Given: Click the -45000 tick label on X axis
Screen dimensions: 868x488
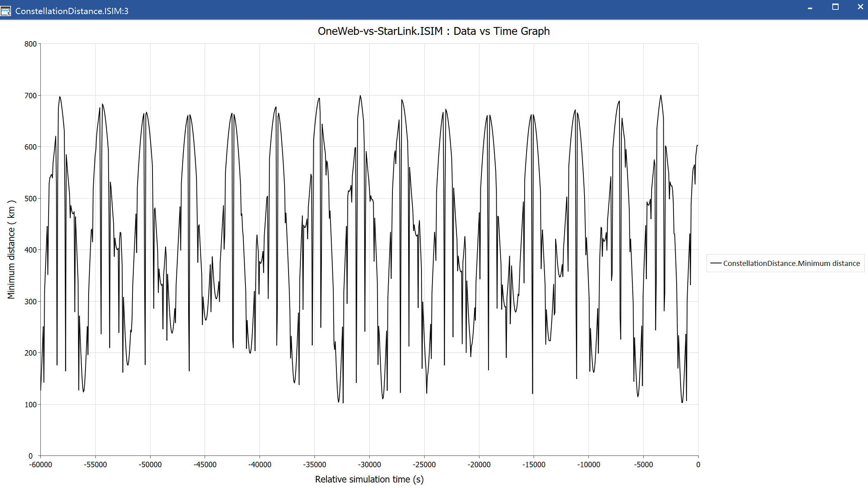Looking at the screenshot, I should click(205, 465).
